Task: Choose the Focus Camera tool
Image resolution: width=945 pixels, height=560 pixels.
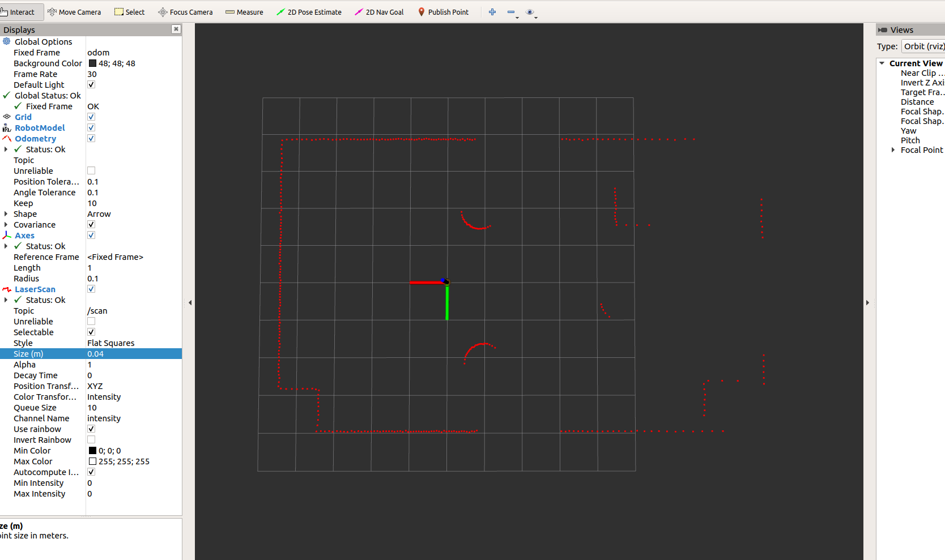Action: click(185, 11)
